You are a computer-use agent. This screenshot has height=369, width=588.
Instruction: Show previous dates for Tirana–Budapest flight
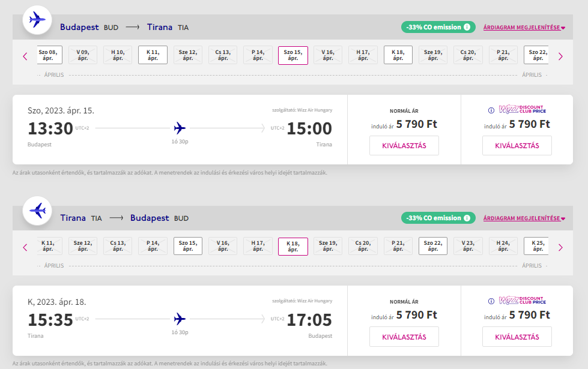tap(25, 248)
